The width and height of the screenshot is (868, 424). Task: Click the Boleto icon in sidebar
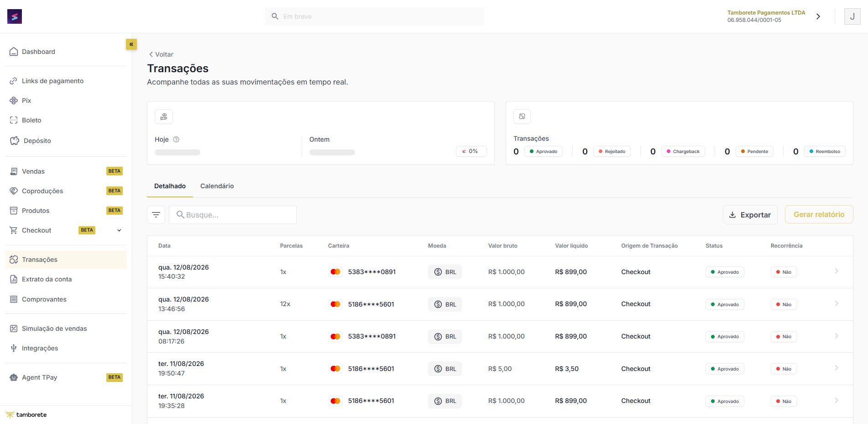pyautogui.click(x=14, y=120)
